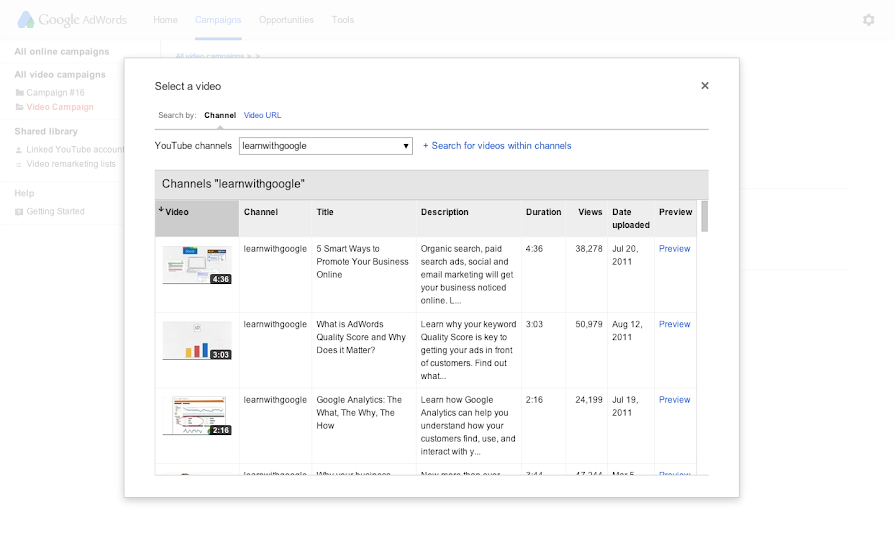The width and height of the screenshot is (895, 556).
Task: Open the Opportunities tab
Action: pos(286,20)
